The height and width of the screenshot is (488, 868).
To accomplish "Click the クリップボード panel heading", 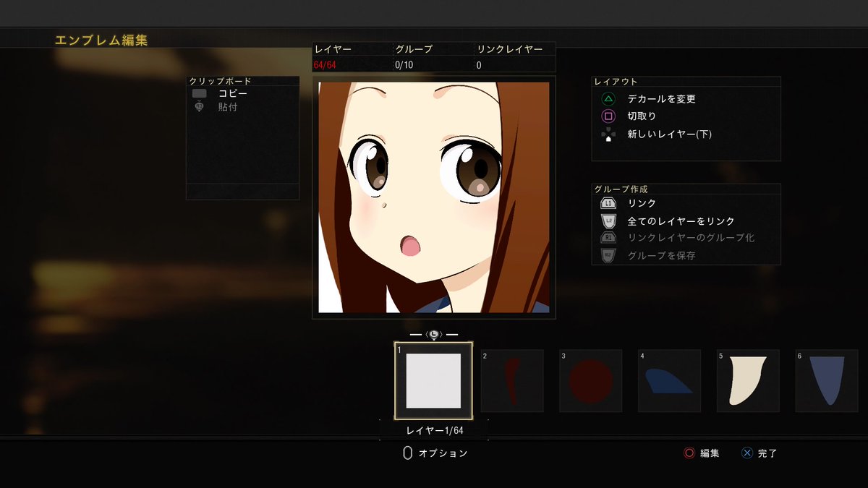I will click(221, 81).
